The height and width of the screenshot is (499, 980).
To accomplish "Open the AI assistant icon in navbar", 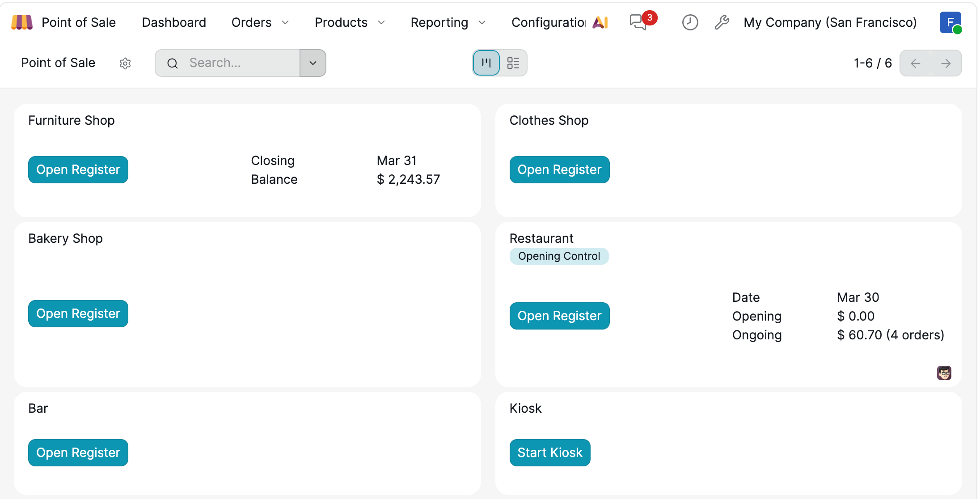I will pyautogui.click(x=600, y=22).
